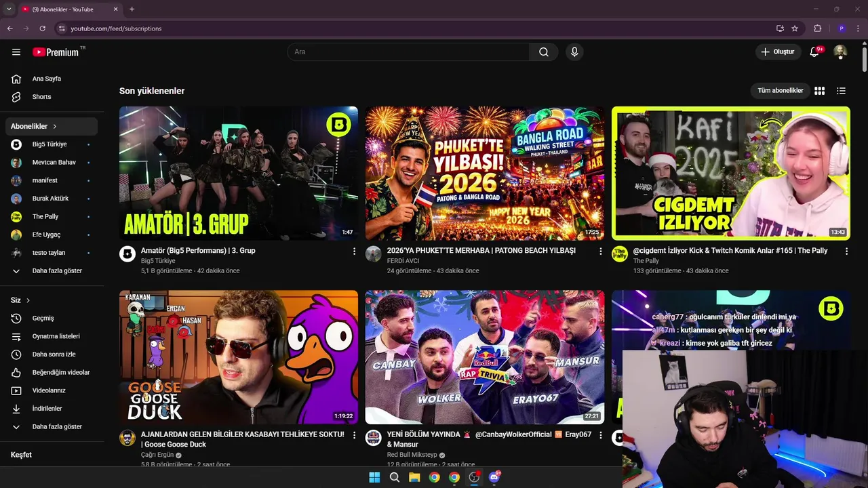Image resolution: width=868 pixels, height=488 pixels.
Task: Focus the Ara search field
Action: pos(409,52)
